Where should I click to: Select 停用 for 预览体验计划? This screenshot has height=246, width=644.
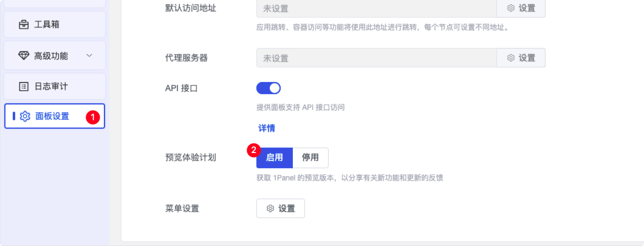310,158
